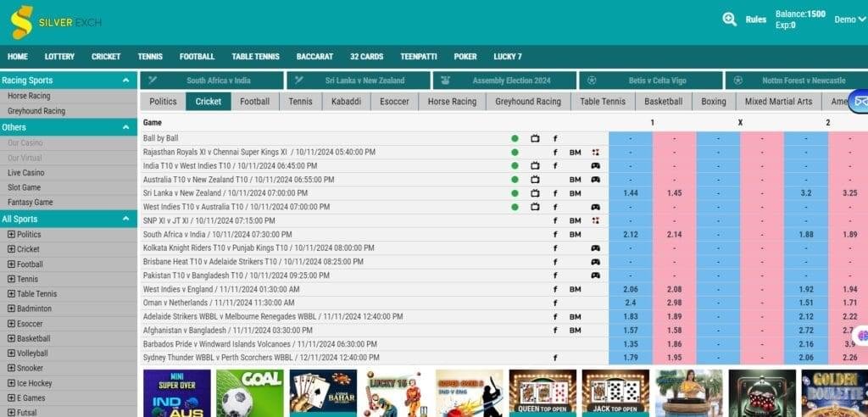Switch to the Mixed Martial Arts tab
The width and height of the screenshot is (868, 417).
click(778, 102)
